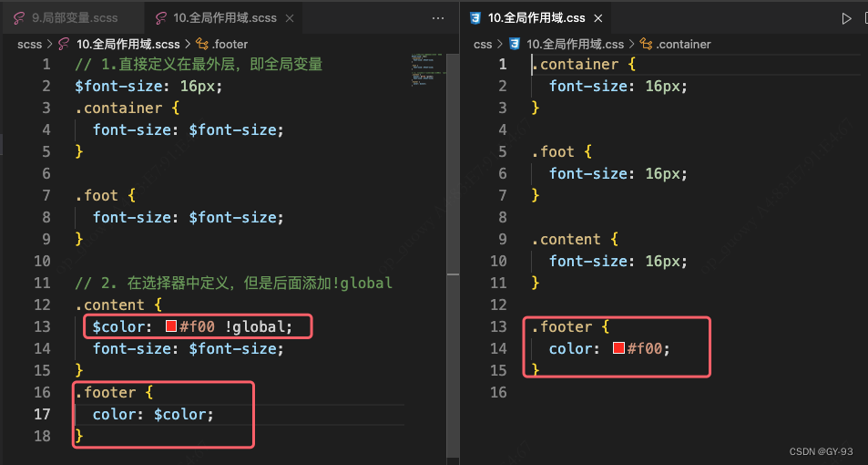Open the scss folder breadcrumb

click(x=29, y=45)
